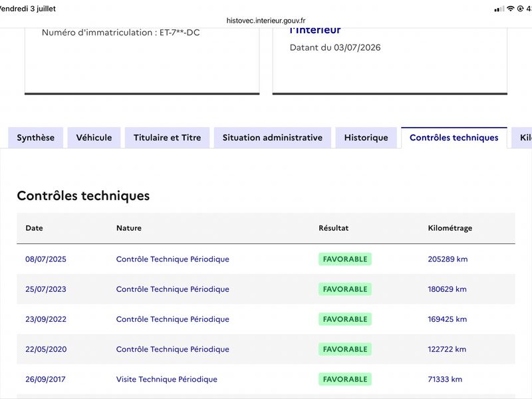Tap the histovec.interieur.gouv.fr address bar
The height and width of the screenshot is (399, 532).
265,21
